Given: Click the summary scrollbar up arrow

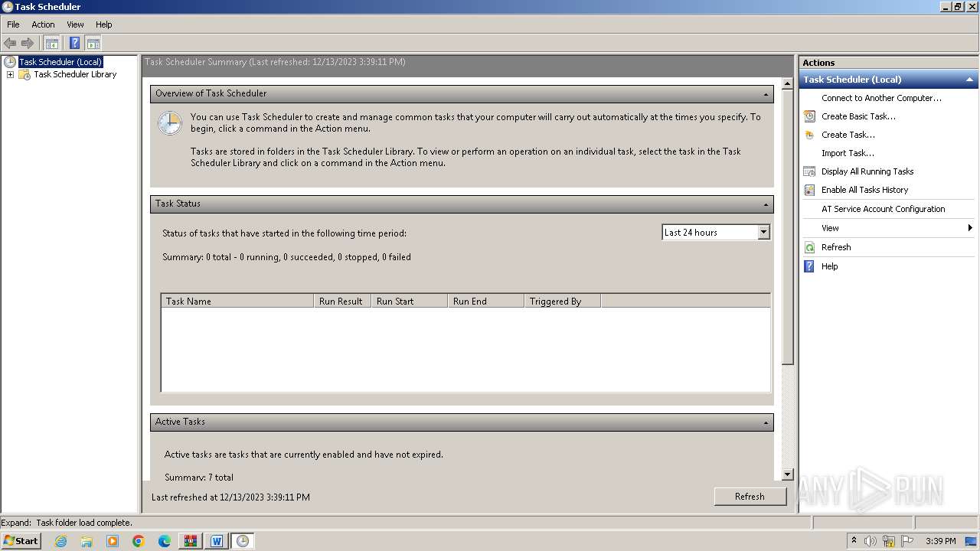Looking at the screenshot, I should click(787, 83).
